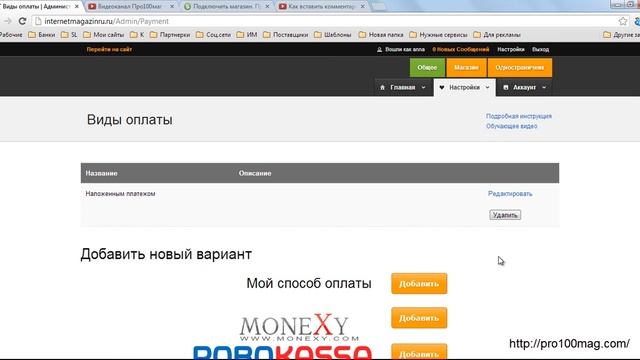This screenshot has height=360, width=640.
Task: Open the ИМ bookmarks folder
Action: pos(247,35)
